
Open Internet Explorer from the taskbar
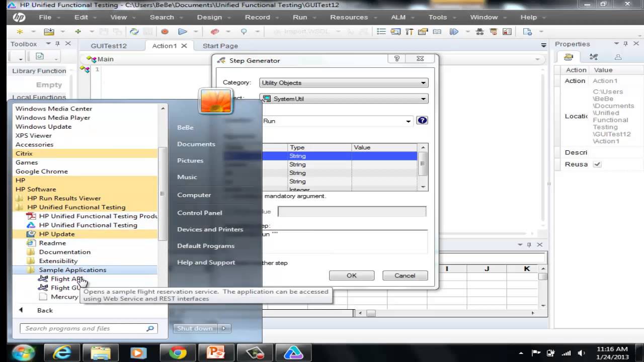[62, 353]
